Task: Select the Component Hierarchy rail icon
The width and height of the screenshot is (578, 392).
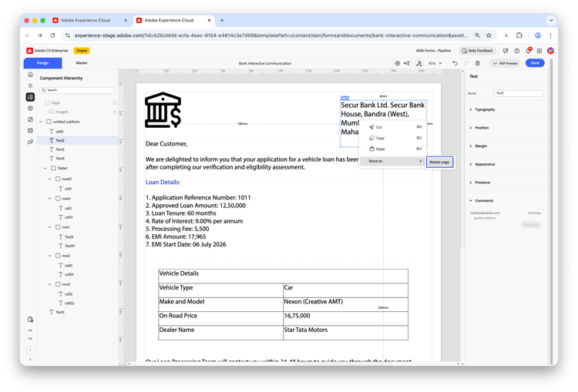Action: [x=30, y=97]
